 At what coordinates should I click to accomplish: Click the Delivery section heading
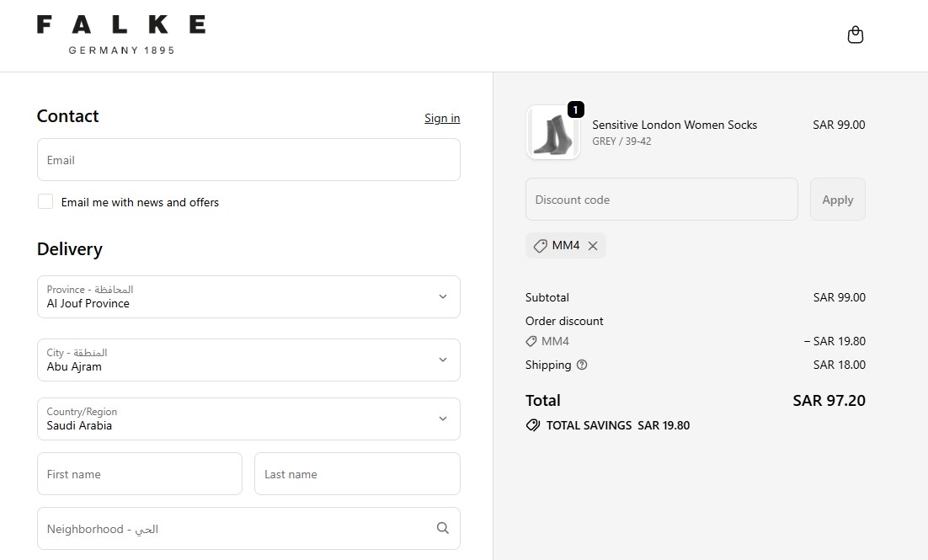coord(70,249)
